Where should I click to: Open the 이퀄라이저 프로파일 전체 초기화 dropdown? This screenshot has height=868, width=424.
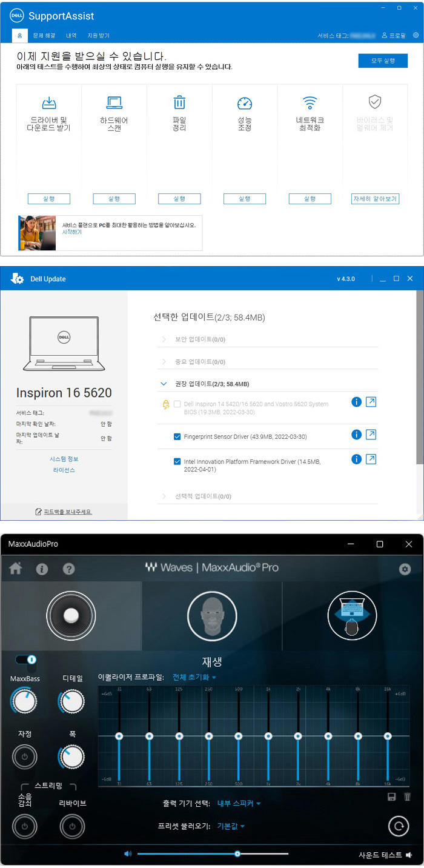click(194, 677)
